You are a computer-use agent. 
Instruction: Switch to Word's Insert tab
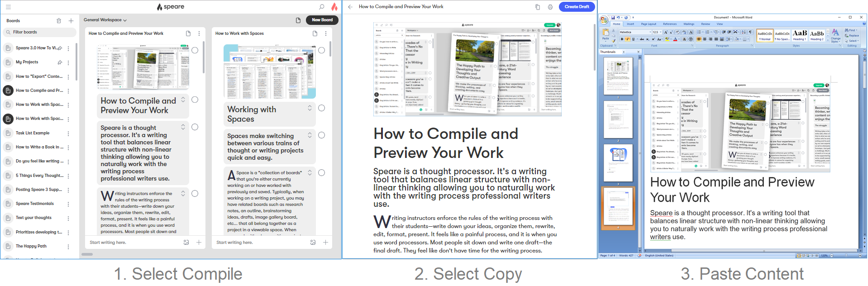click(630, 24)
